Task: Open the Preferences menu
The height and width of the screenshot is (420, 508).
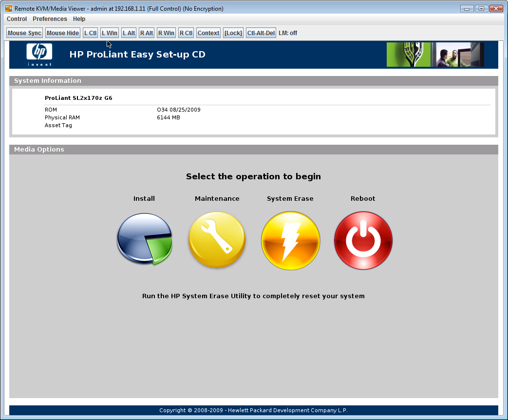Action: [50, 19]
